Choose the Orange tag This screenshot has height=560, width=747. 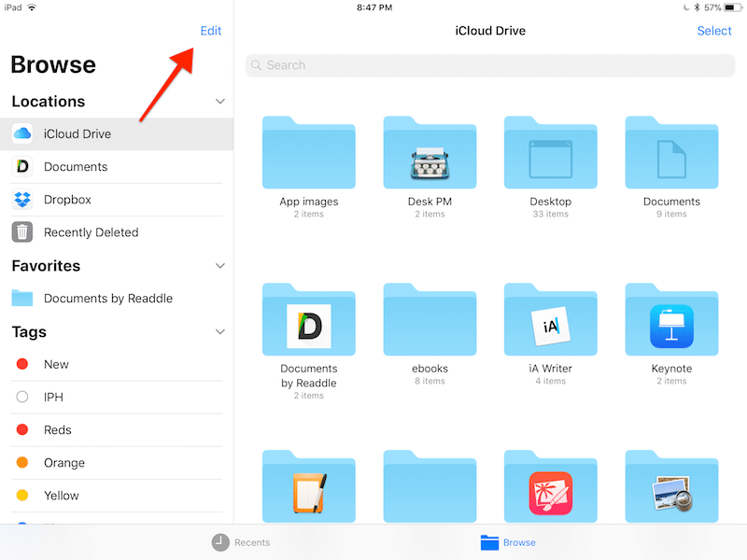[x=63, y=463]
